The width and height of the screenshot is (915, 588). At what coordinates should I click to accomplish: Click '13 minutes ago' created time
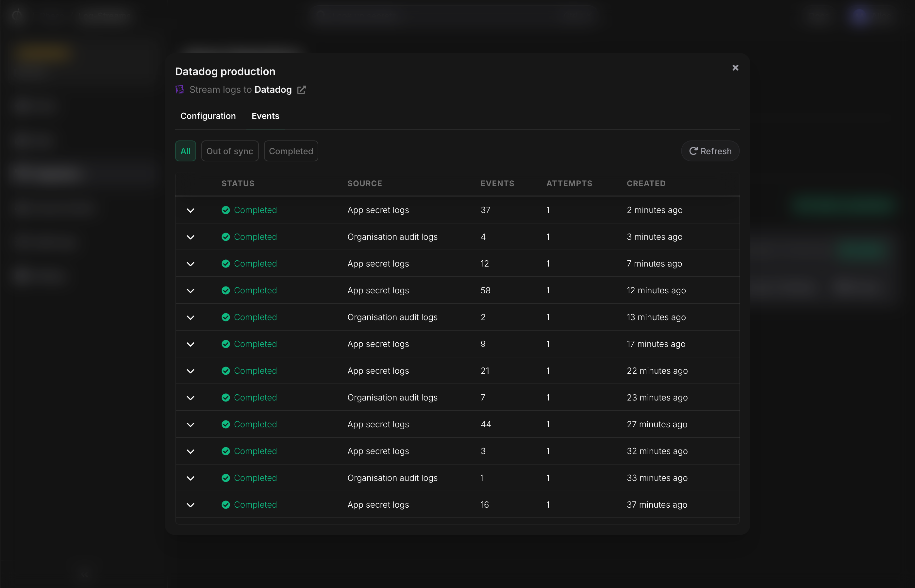coord(656,317)
